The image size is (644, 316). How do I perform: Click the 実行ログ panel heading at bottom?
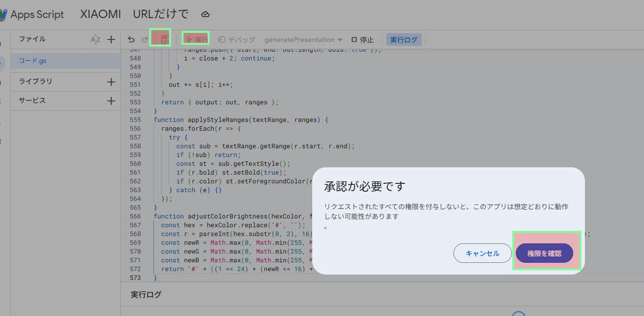click(146, 295)
